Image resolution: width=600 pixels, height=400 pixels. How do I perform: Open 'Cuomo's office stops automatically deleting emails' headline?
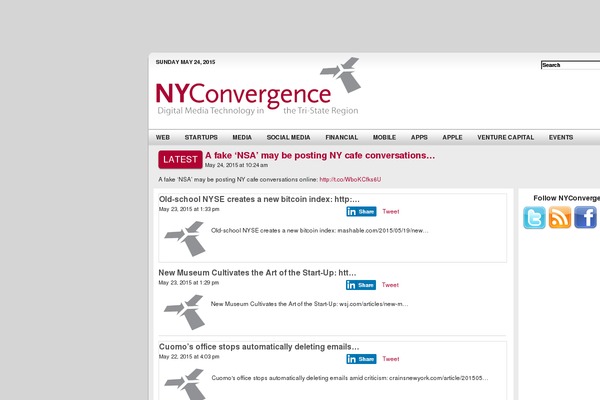(x=259, y=347)
